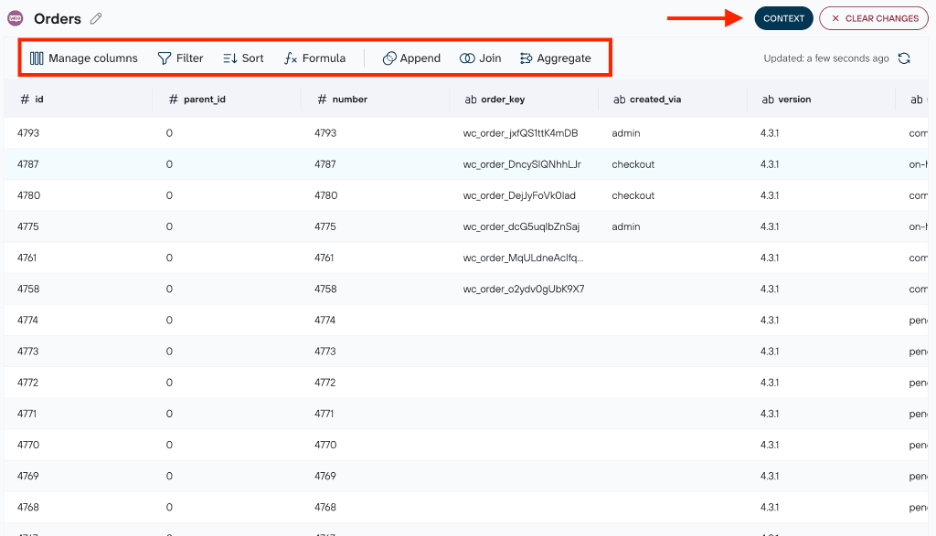Click the Filter label
This screenshot has height=536, width=936.
190,58
